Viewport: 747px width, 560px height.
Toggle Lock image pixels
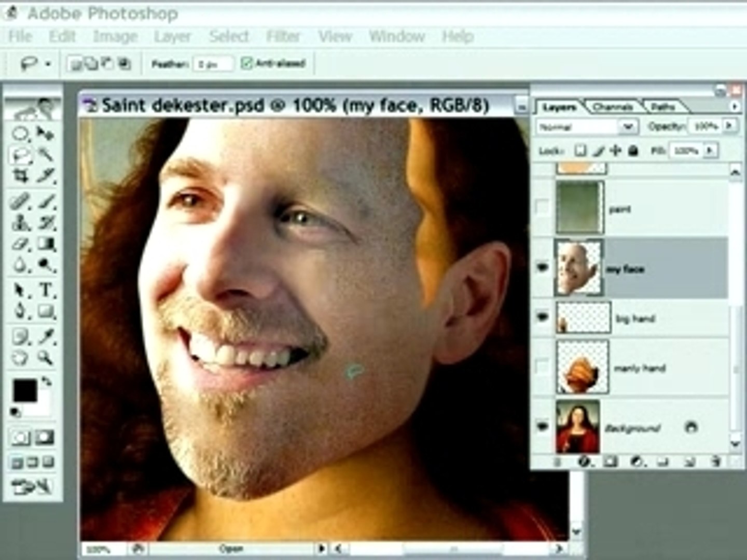[x=598, y=151]
